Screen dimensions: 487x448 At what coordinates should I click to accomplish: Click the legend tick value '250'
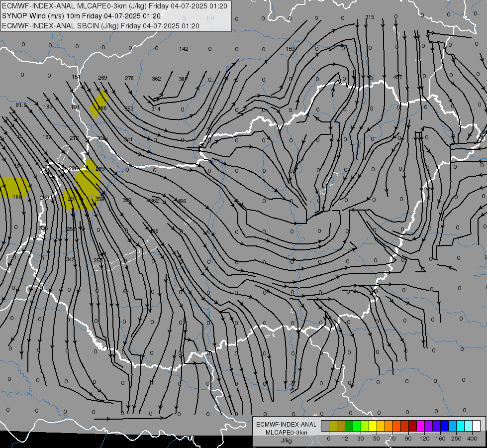456,439
